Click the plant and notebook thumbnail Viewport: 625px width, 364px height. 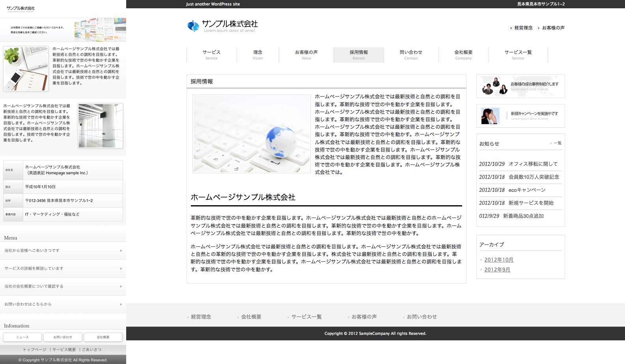tap(26, 69)
